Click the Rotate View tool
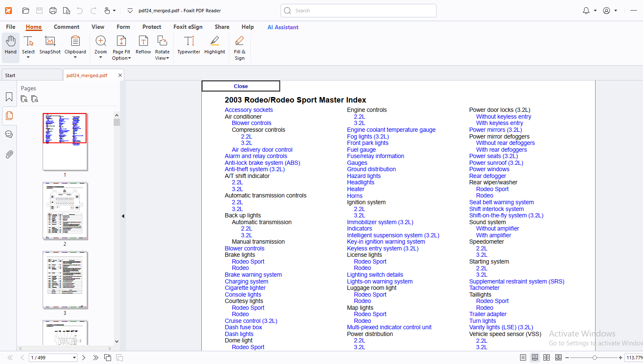Screen dimensions: 643x364 162,47
